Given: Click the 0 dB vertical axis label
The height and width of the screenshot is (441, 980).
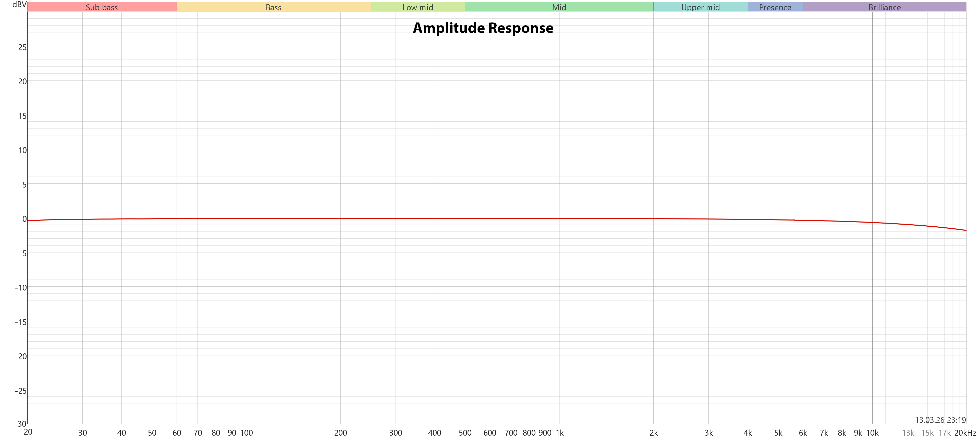Looking at the screenshot, I should click(24, 219).
